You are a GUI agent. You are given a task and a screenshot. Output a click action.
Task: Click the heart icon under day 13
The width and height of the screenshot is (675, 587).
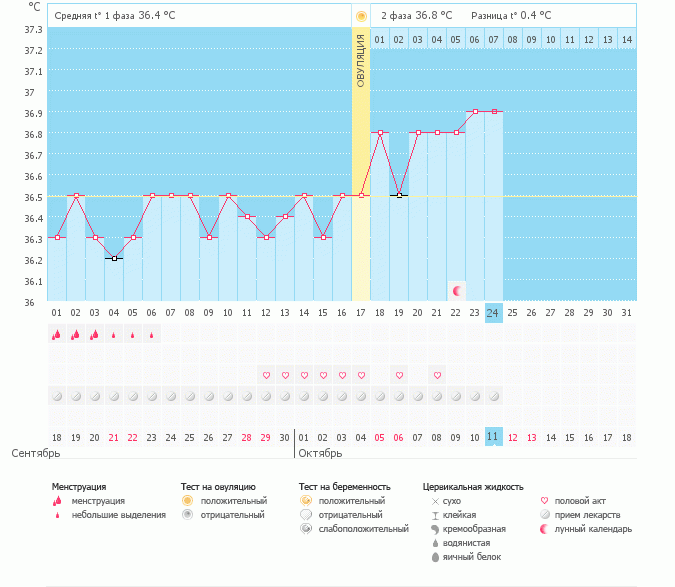tap(285, 375)
